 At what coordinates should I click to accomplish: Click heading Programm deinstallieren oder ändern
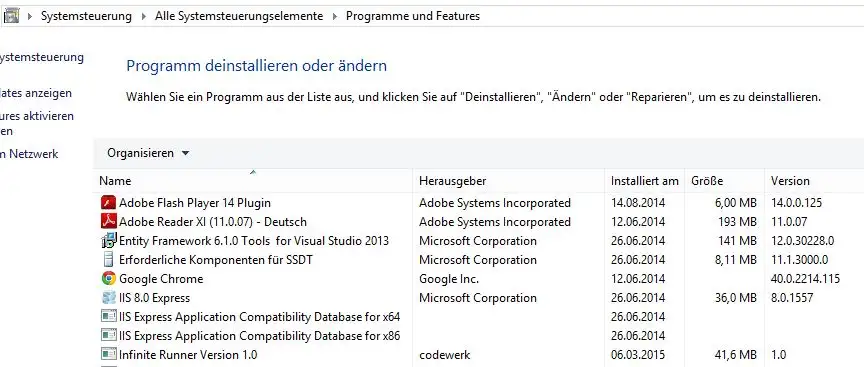[x=257, y=66]
